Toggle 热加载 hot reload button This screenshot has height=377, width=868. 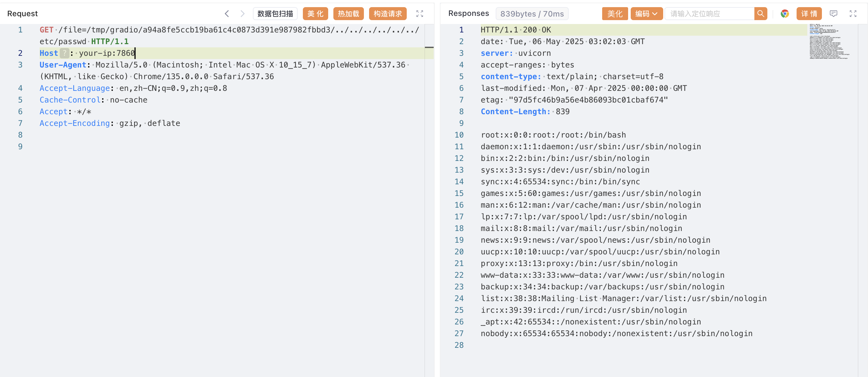coord(348,14)
